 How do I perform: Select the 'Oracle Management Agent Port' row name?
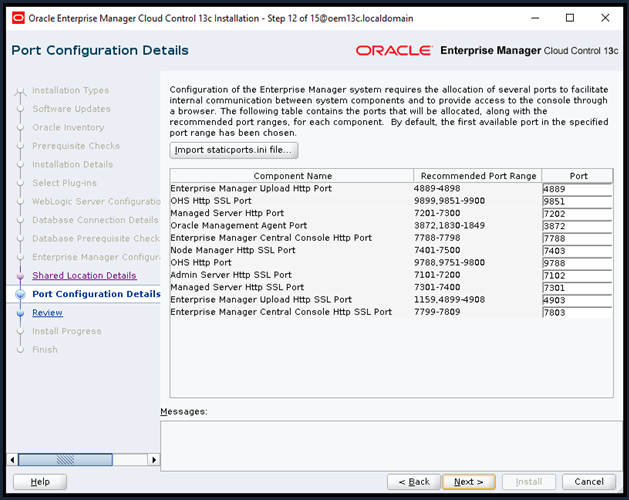click(x=238, y=226)
